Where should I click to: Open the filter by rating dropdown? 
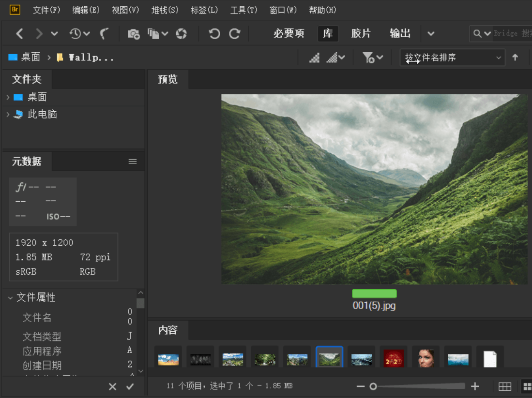(372, 57)
